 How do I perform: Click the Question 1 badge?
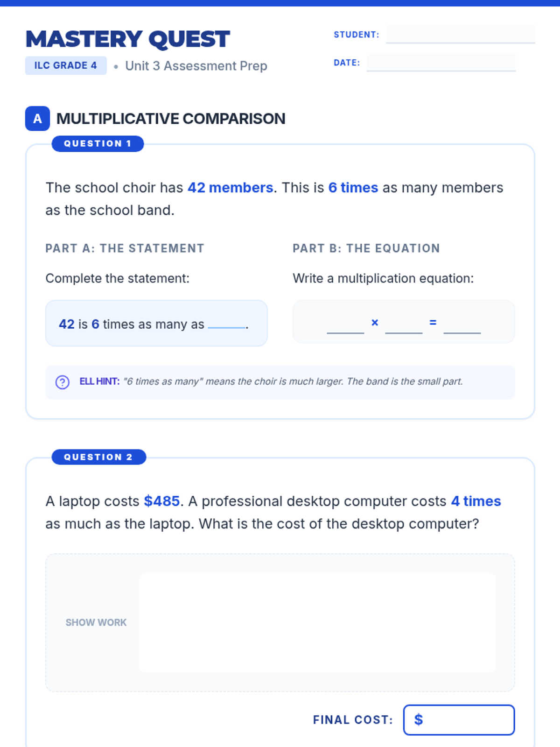pos(98,144)
